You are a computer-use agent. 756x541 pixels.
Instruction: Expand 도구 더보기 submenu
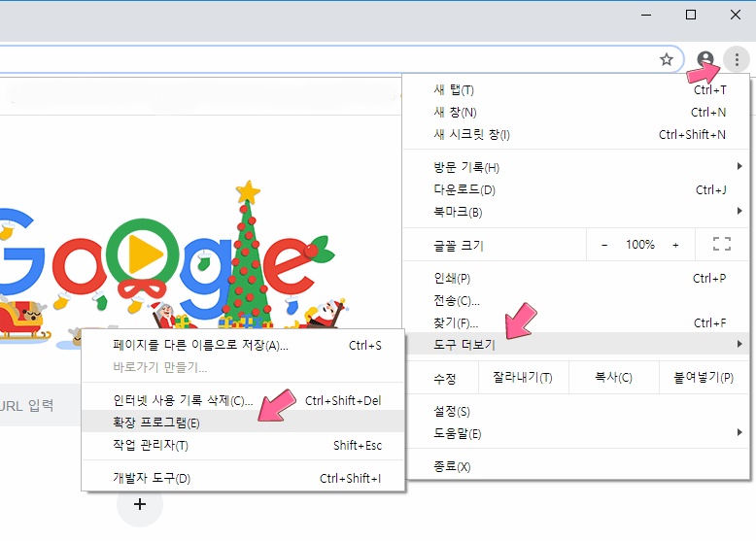pos(576,344)
